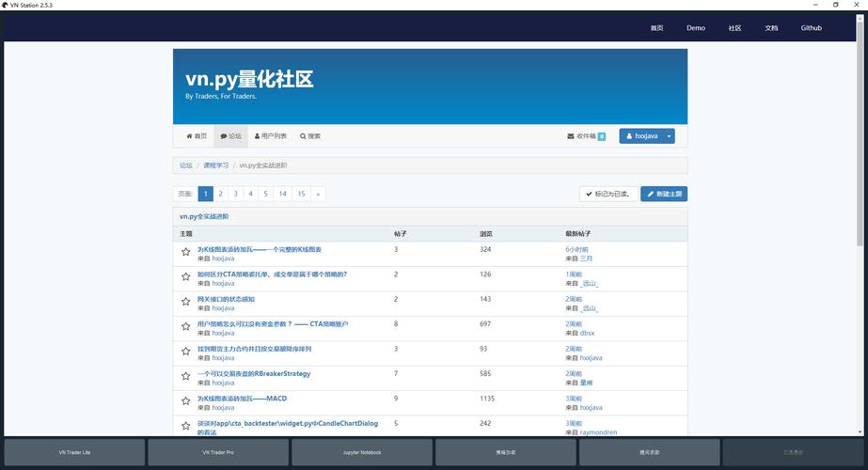The image size is (868, 470).
Task: Go to page 3
Action: click(x=235, y=194)
